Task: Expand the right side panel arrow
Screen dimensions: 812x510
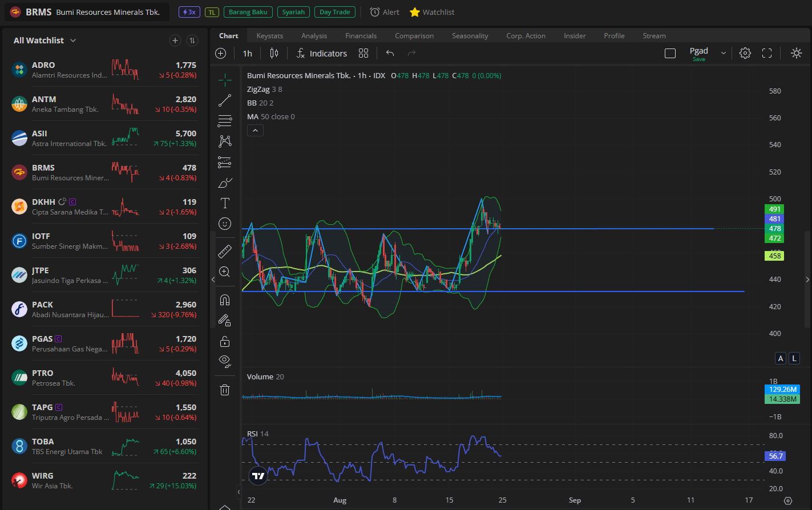Action: click(x=807, y=279)
